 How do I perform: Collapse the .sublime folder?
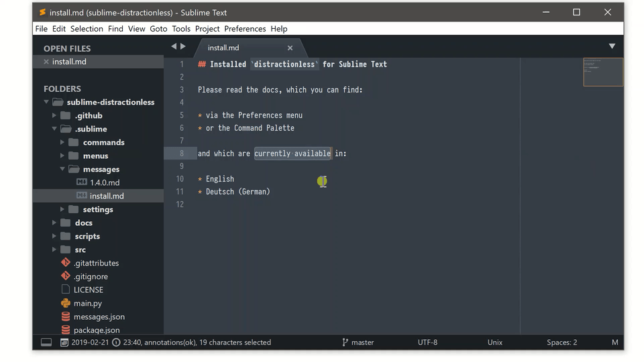pyautogui.click(x=54, y=129)
